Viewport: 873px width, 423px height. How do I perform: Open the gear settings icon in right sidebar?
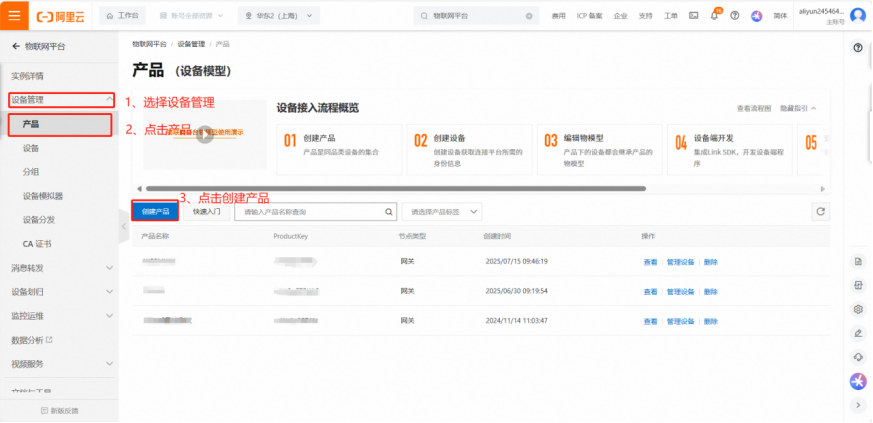(857, 309)
